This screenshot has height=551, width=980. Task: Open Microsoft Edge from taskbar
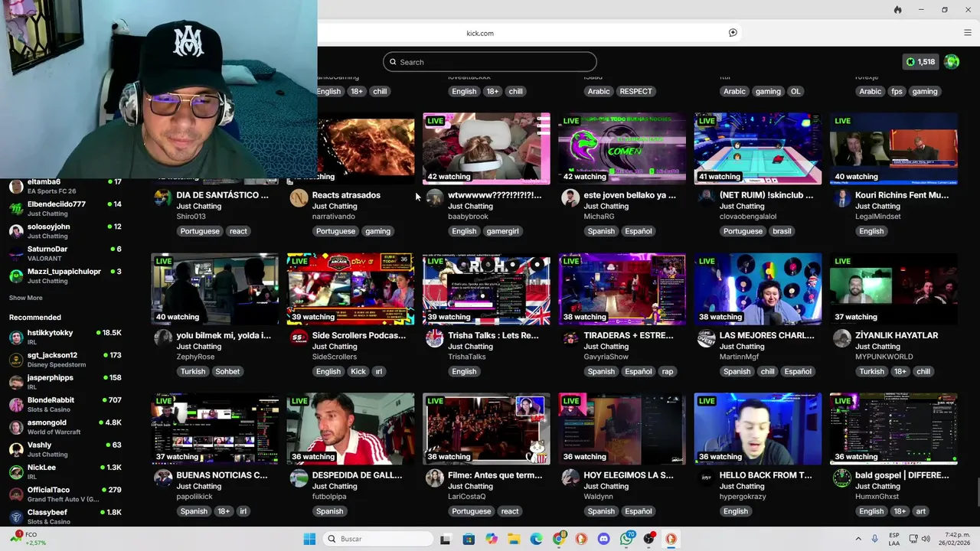pyautogui.click(x=536, y=539)
